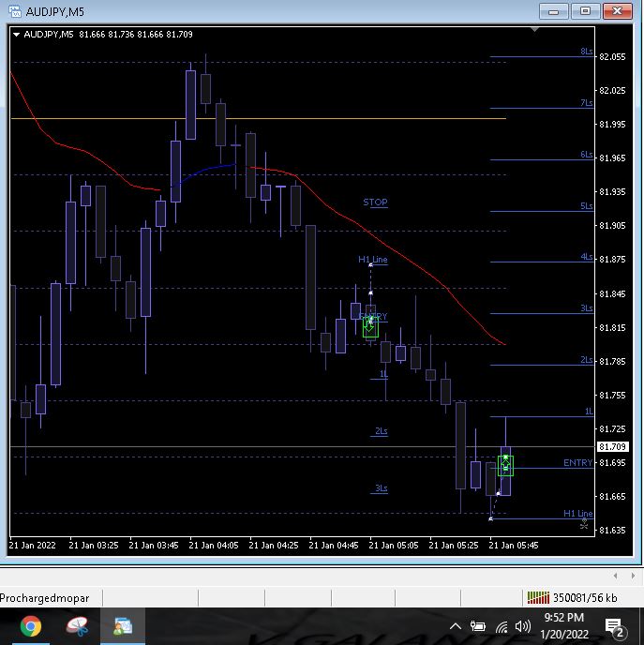Select the 3Ls label beside the 81.845 price
The width and height of the screenshot is (644, 645).
[x=587, y=308]
